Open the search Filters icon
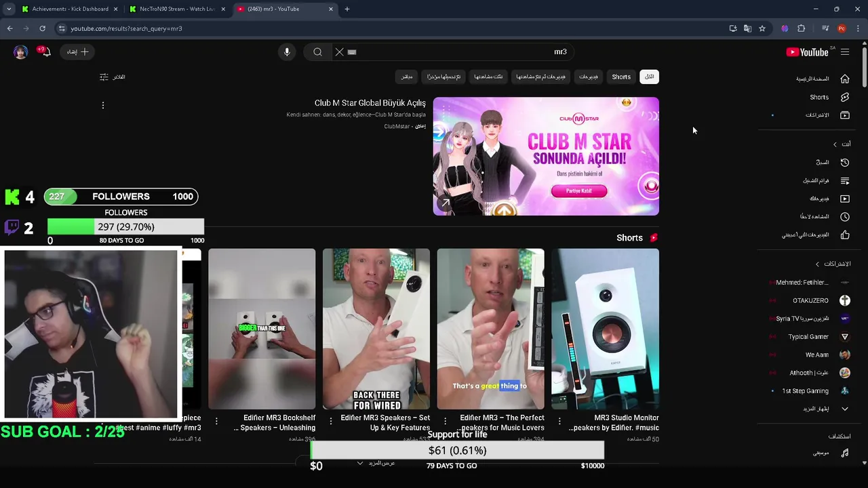 [x=104, y=77]
